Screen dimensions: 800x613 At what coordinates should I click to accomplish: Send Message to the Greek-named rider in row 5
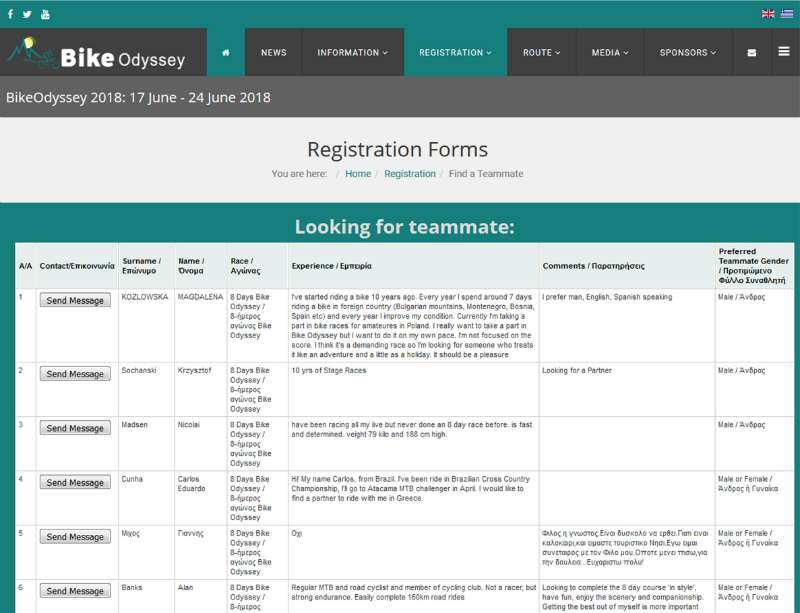[75, 536]
